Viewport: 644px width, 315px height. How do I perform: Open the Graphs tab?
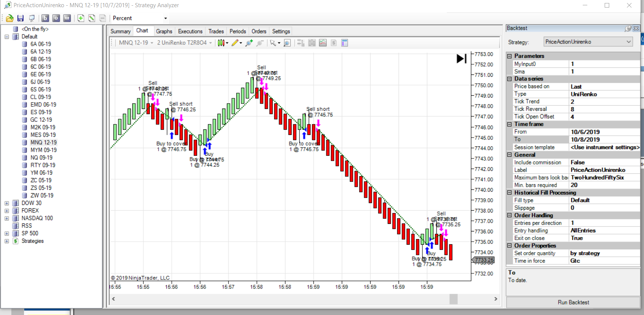pos(164,31)
